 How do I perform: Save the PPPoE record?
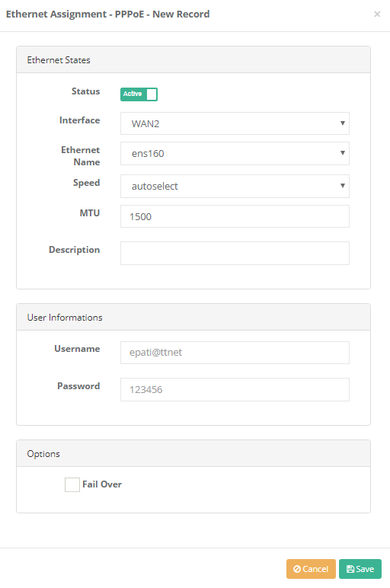360,569
